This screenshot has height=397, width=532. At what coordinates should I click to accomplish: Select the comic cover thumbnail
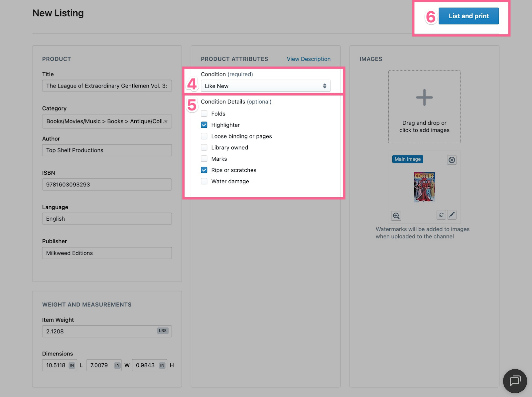[x=424, y=187]
